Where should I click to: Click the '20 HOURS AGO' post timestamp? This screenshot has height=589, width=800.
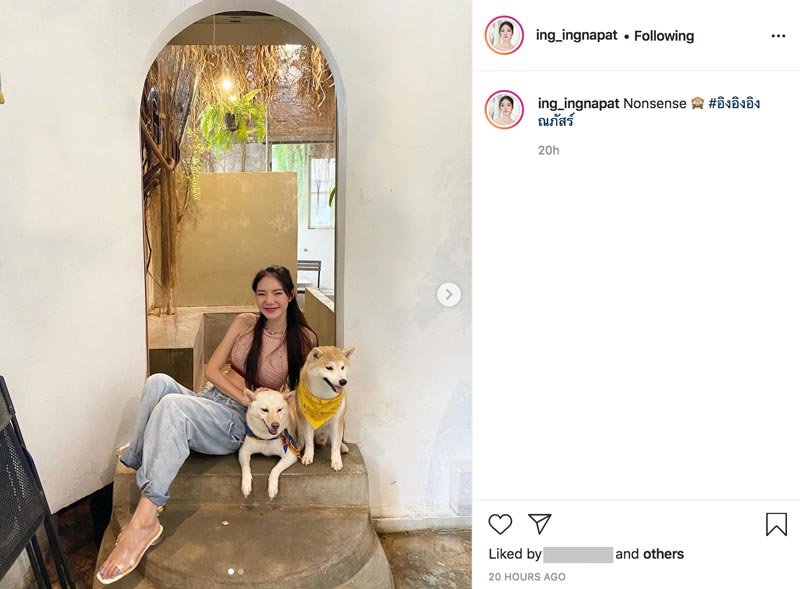coord(527,577)
